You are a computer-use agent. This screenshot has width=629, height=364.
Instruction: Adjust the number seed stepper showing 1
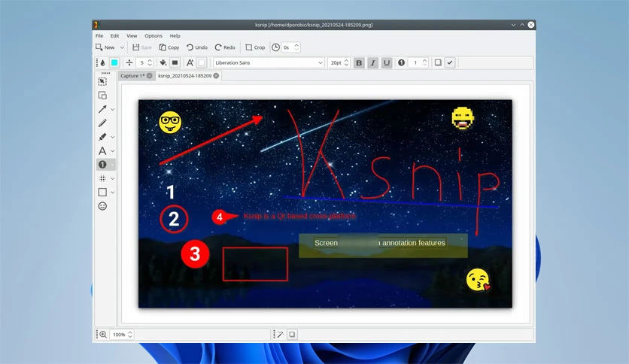pyautogui.click(x=418, y=62)
